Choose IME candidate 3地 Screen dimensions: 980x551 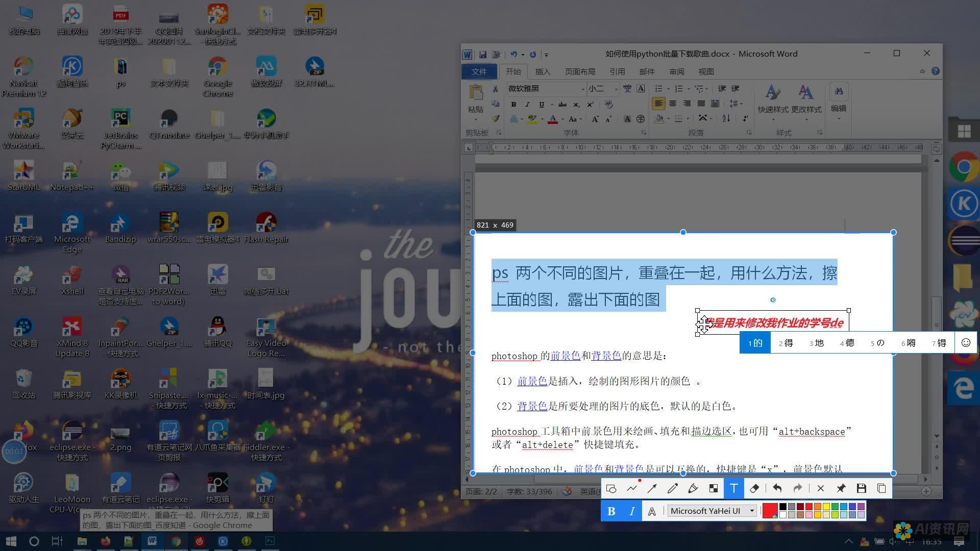point(816,343)
